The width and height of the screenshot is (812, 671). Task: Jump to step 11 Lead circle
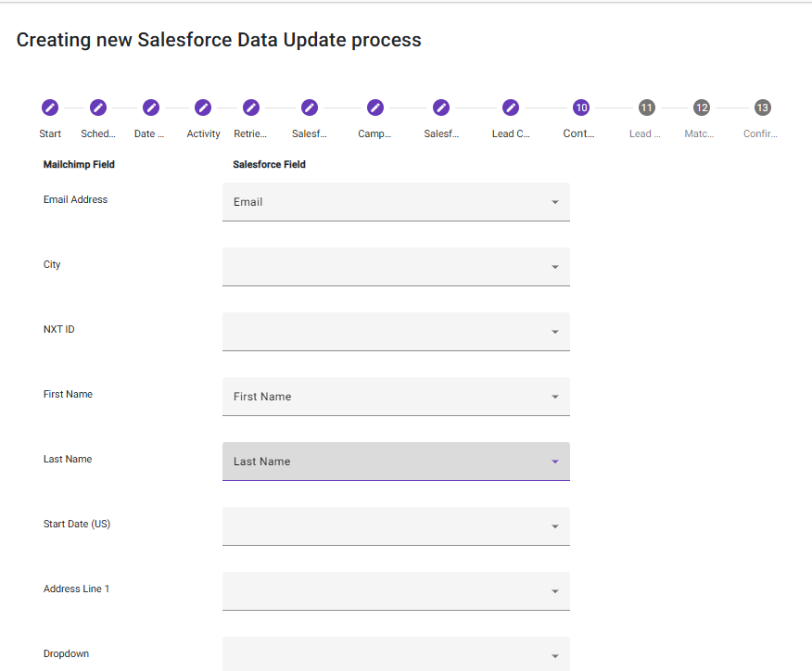coord(646,108)
